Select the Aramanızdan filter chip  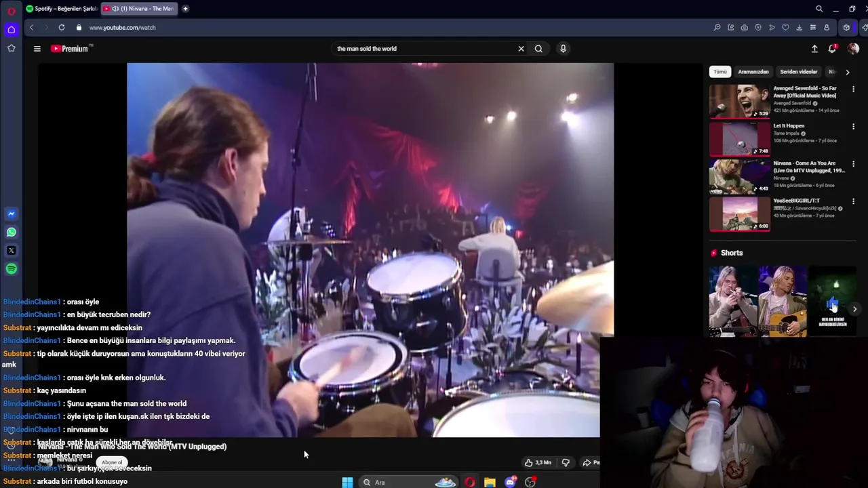click(x=753, y=72)
